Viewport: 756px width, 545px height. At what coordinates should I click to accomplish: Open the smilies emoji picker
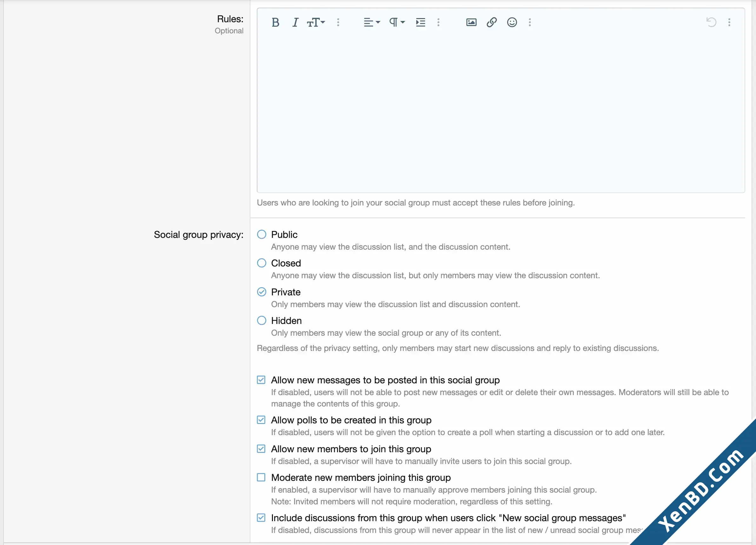click(x=512, y=22)
